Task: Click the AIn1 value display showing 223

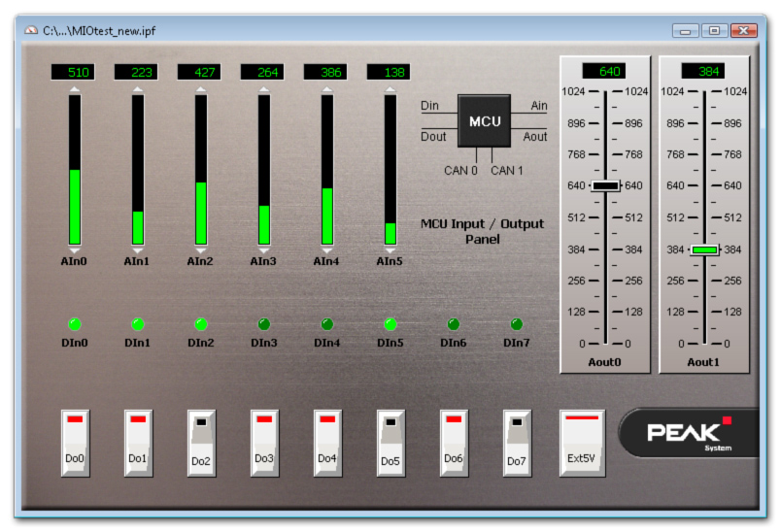Action: pyautogui.click(x=136, y=72)
